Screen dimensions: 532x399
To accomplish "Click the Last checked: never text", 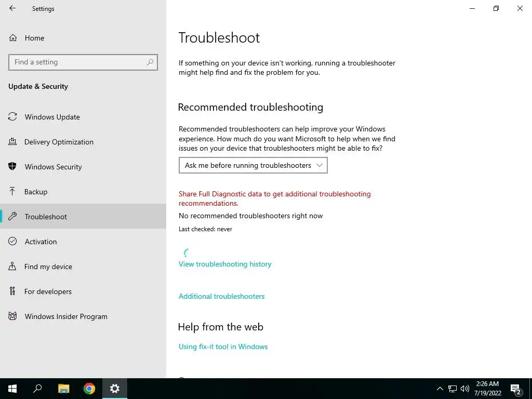I will tap(205, 229).
